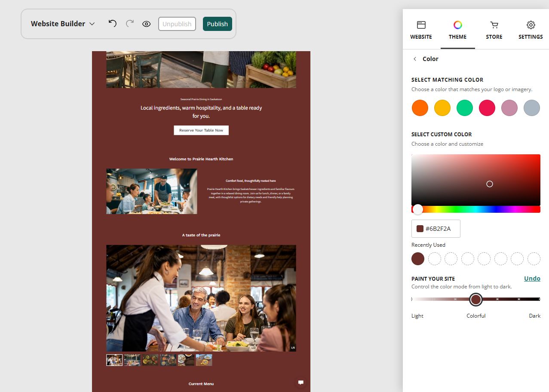Select the fourth gallery thumbnail
549x392 pixels.
tap(168, 360)
